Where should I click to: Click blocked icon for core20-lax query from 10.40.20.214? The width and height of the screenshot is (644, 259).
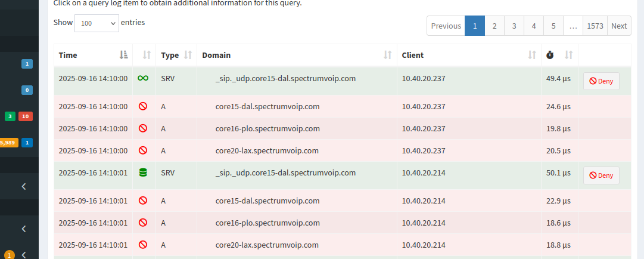pyautogui.click(x=143, y=244)
